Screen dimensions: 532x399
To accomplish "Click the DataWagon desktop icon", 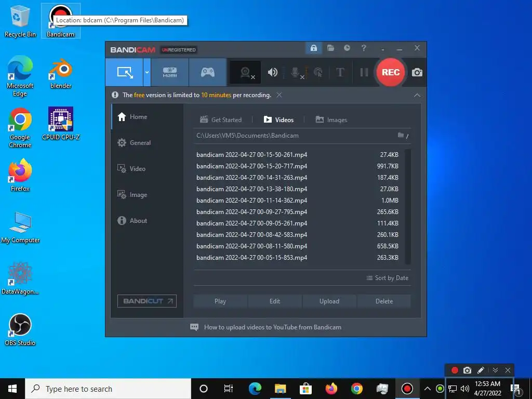I will point(20,278).
